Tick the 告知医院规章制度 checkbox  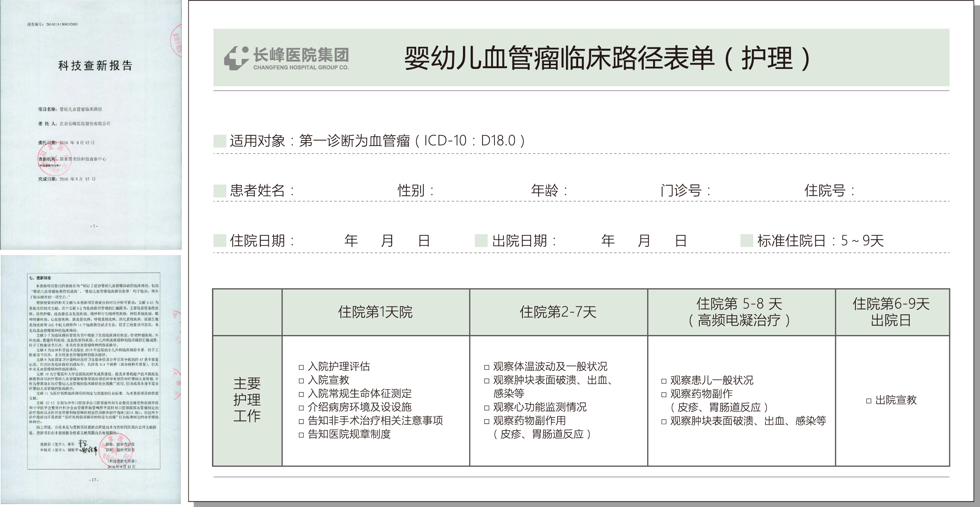pos(301,435)
